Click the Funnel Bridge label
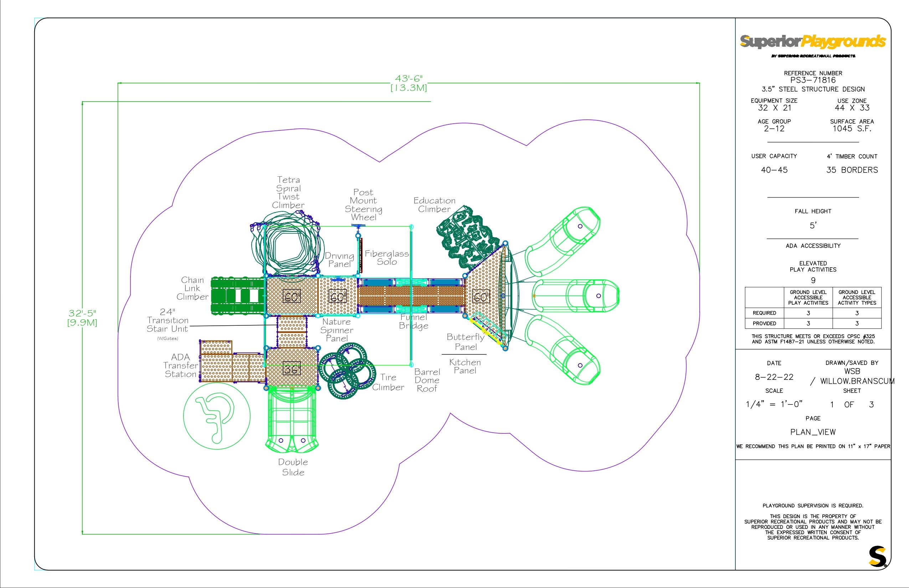Screen dimensions: 909x588 point(414,321)
